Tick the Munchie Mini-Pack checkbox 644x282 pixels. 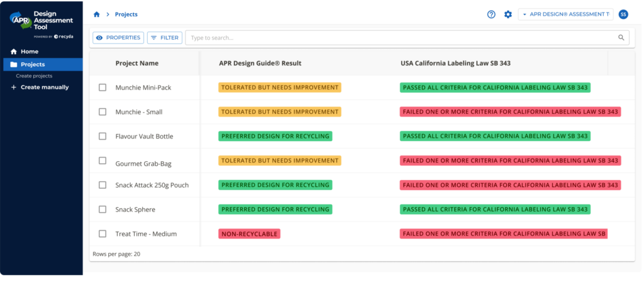click(103, 87)
